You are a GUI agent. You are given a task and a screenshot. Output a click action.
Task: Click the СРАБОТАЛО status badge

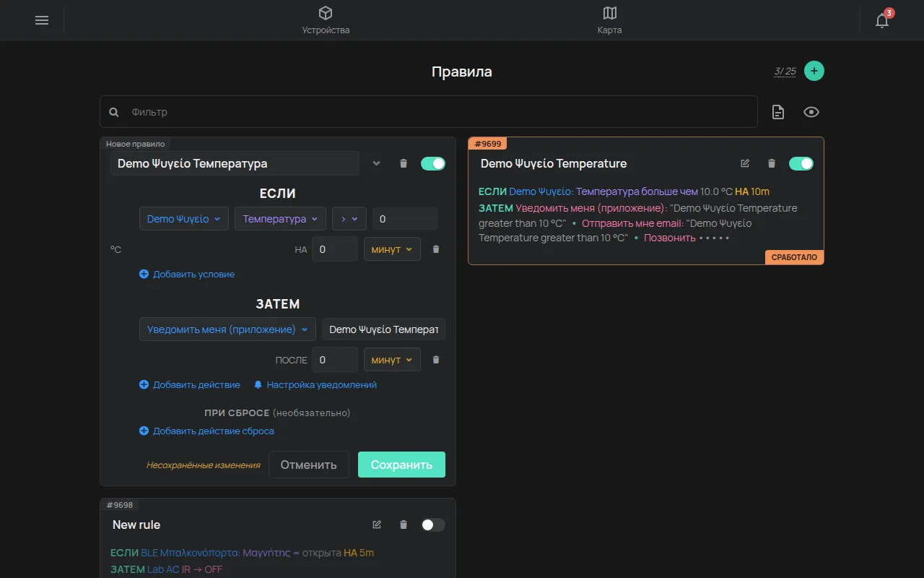(x=794, y=257)
